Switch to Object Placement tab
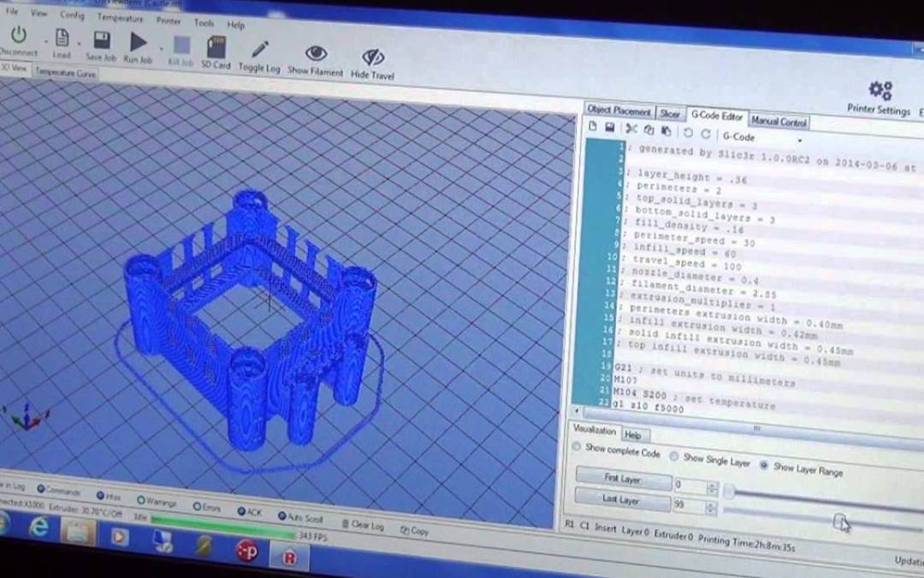Viewport: 924px width, 578px height. coord(619,110)
